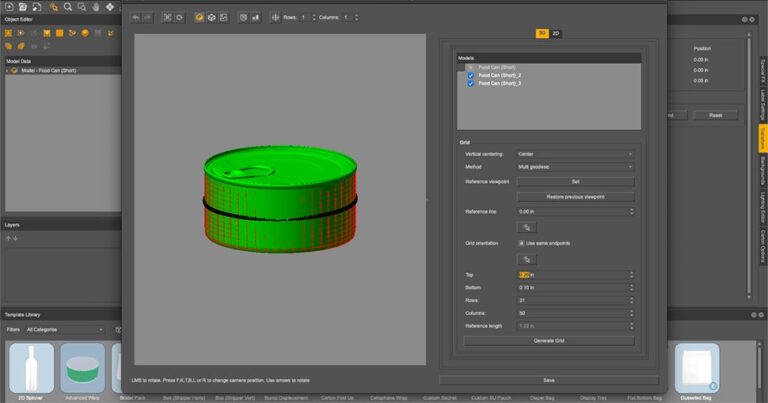Click the Save button in the dialog
The width and height of the screenshot is (768, 403).
pyautogui.click(x=549, y=380)
